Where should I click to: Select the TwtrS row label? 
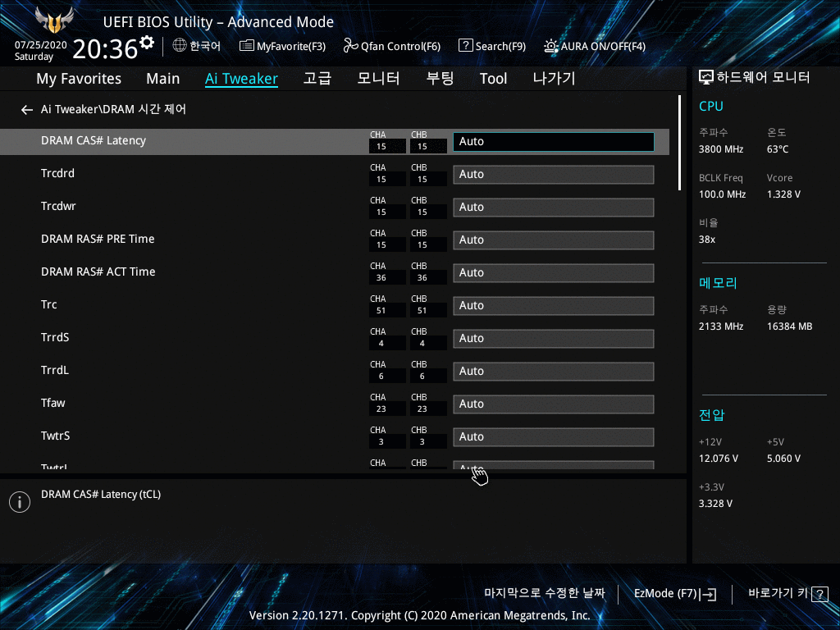[55, 436]
